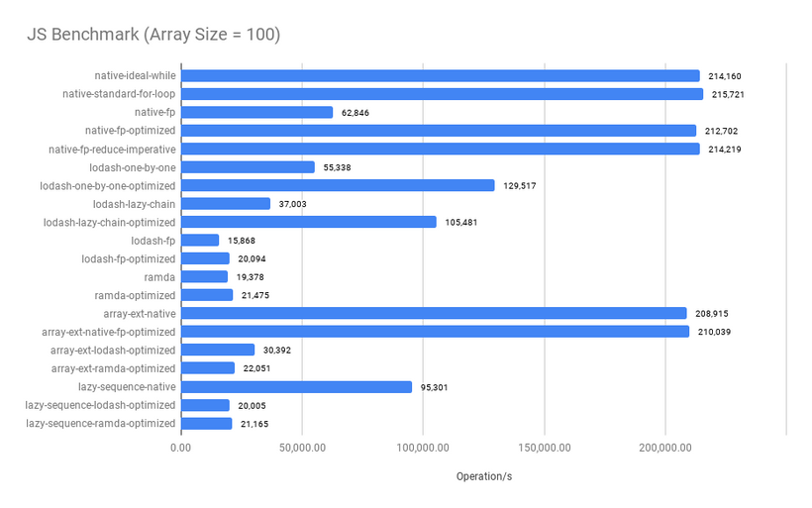Click the 150,000.00 axis tick label
Image resolution: width=812 pixels, height=508 pixels.
tap(545, 448)
